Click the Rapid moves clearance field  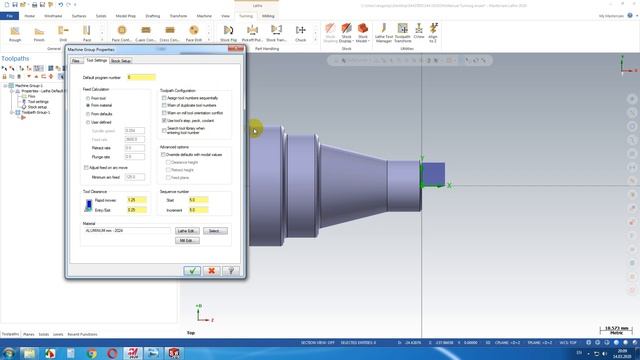pyautogui.click(x=137, y=200)
